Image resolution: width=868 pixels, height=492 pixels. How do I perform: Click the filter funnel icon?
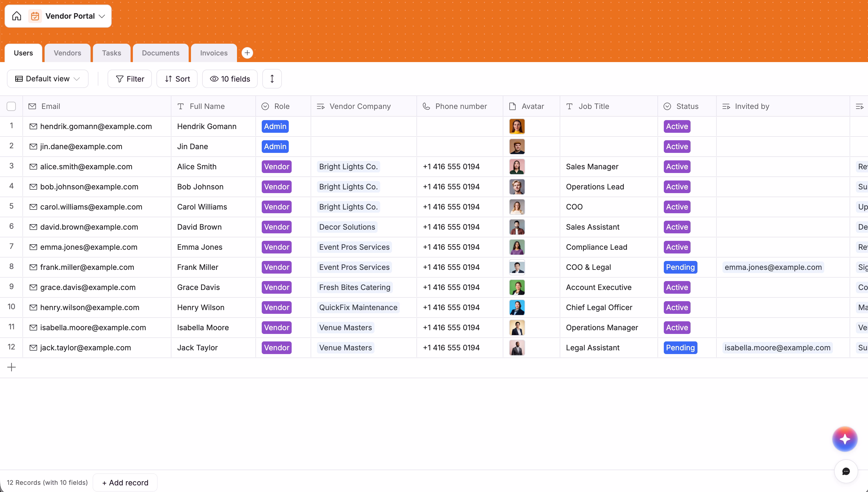click(x=120, y=79)
